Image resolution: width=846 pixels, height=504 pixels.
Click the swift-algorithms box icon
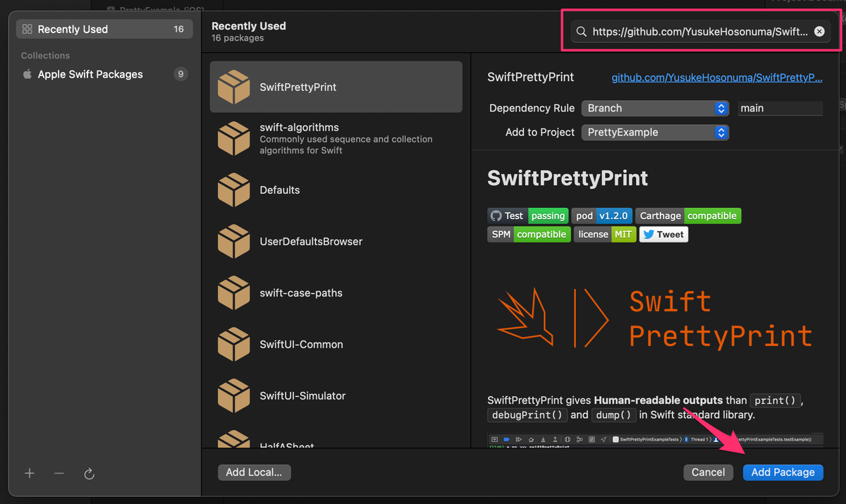[233, 138]
